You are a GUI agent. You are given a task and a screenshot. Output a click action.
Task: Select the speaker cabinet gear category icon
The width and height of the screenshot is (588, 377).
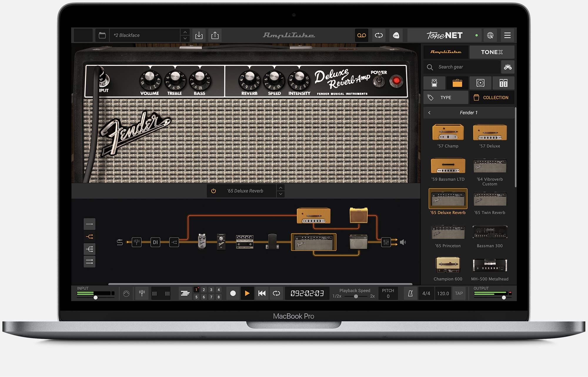click(x=480, y=83)
